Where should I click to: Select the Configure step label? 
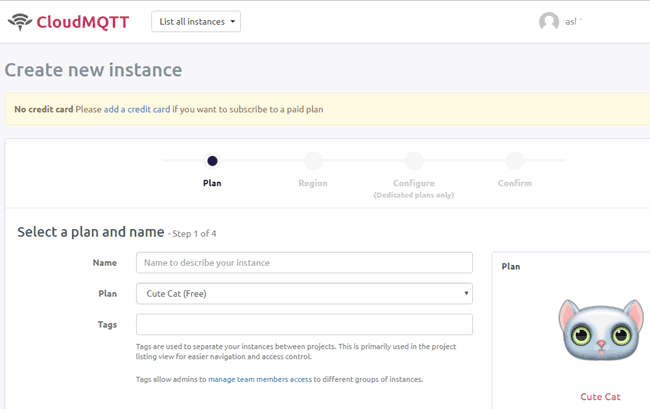pyautogui.click(x=414, y=183)
